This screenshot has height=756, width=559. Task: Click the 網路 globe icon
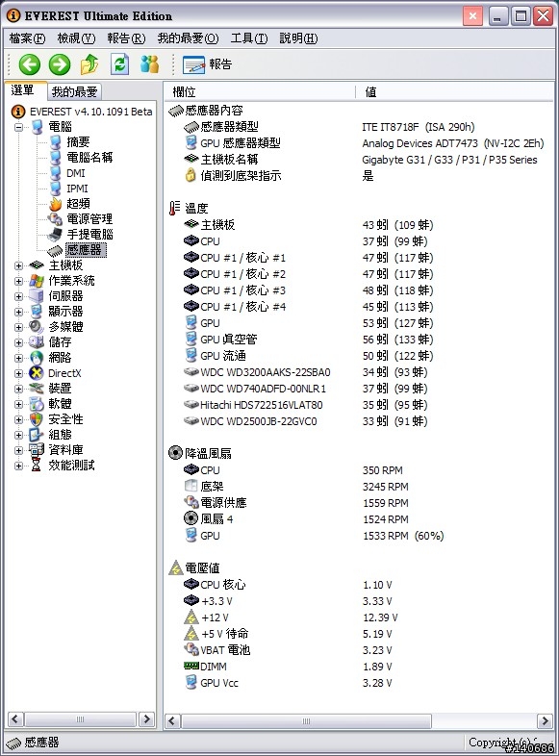(x=37, y=358)
